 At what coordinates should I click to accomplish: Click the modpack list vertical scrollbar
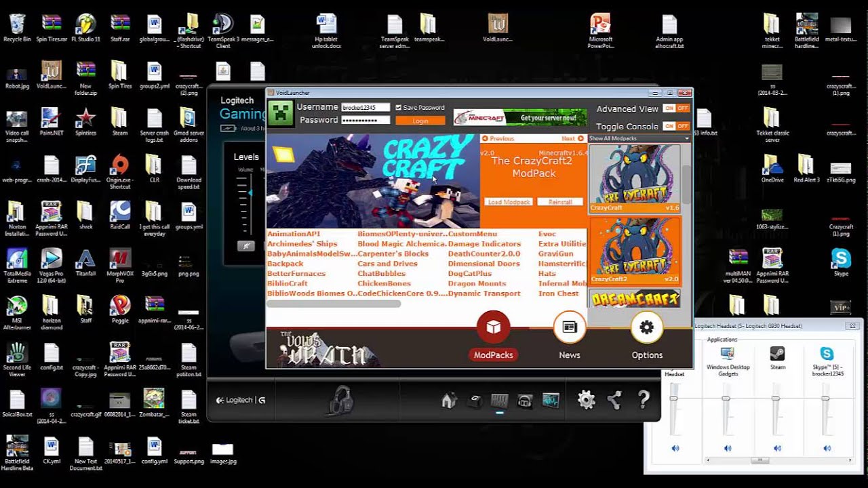686,183
